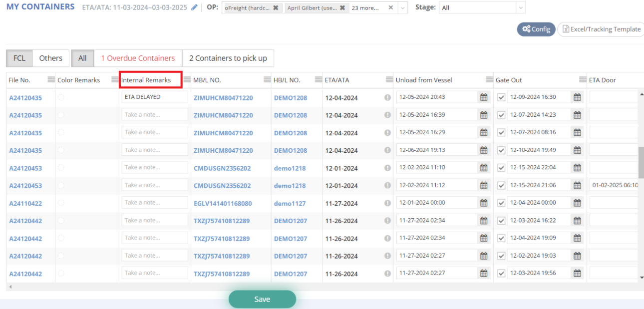Image resolution: width=644 pixels, height=309 pixels.
Task: Open the ETA/ATA column menu icon
Action: click(x=389, y=80)
